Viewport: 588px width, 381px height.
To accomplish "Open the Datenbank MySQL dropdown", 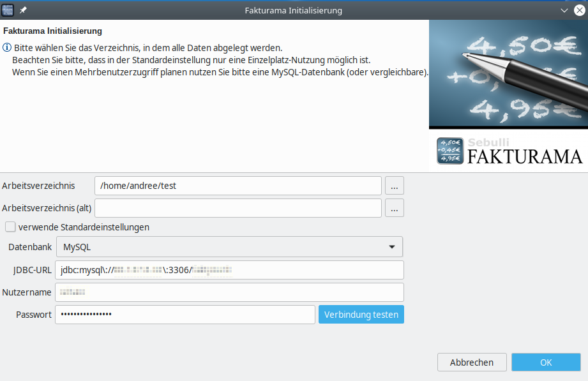I will point(229,247).
